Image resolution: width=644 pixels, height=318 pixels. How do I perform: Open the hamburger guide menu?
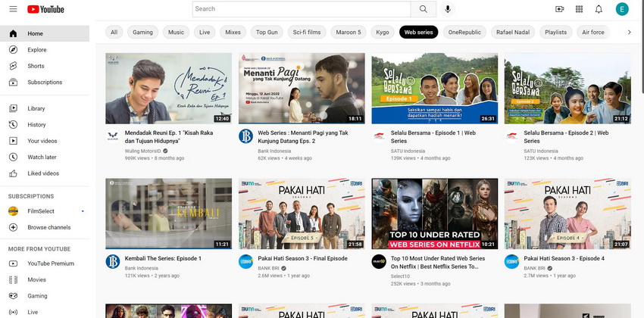pos(13,9)
